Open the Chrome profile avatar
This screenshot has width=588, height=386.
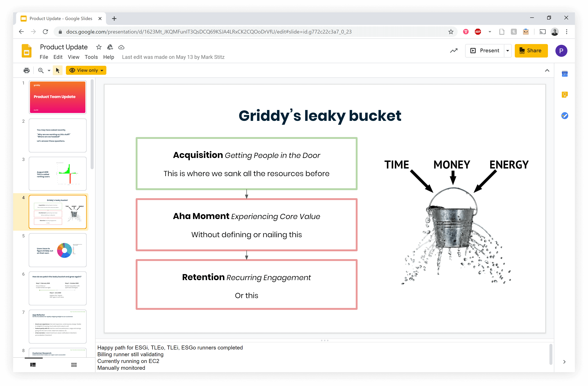click(555, 32)
